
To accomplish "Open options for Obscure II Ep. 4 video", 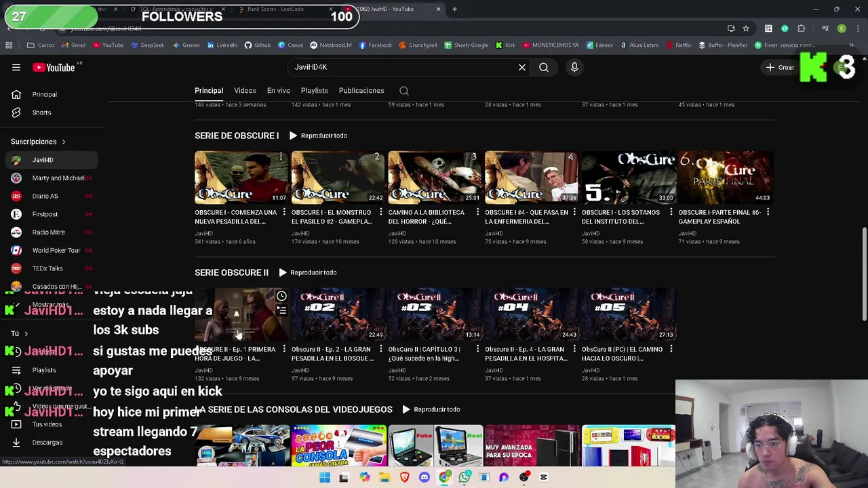I will (574, 349).
